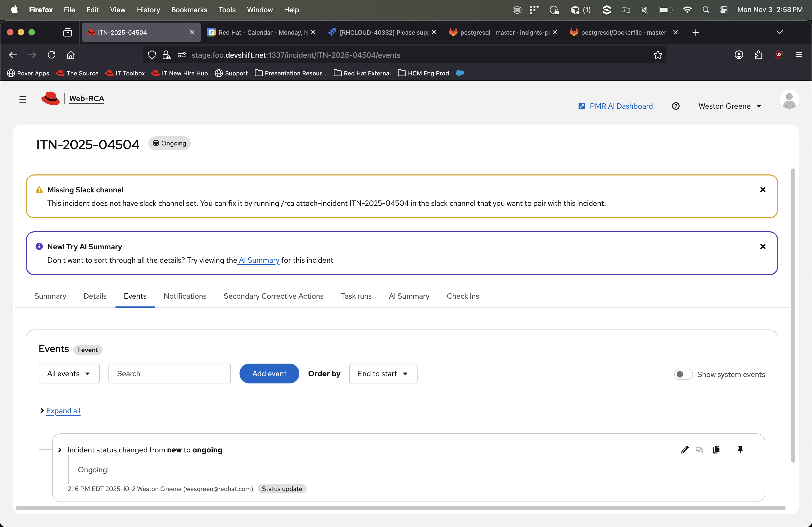Click the help question mark icon
The height and width of the screenshot is (527, 812).
pyautogui.click(x=676, y=106)
